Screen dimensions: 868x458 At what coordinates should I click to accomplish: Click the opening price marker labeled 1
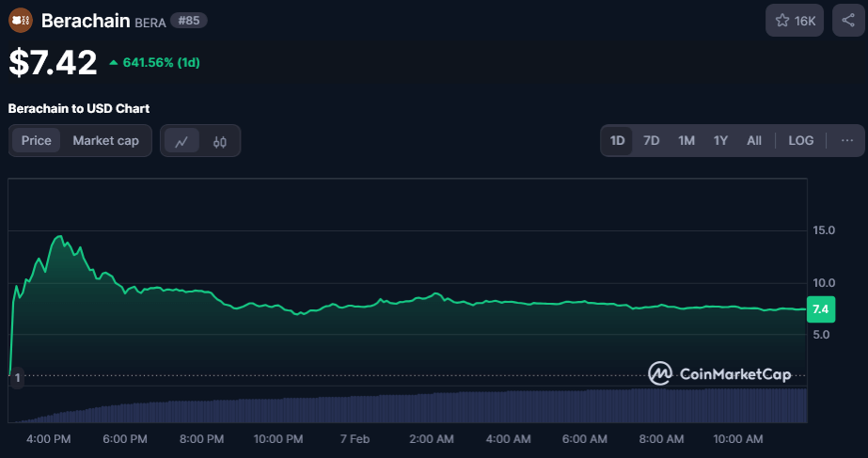(x=17, y=376)
